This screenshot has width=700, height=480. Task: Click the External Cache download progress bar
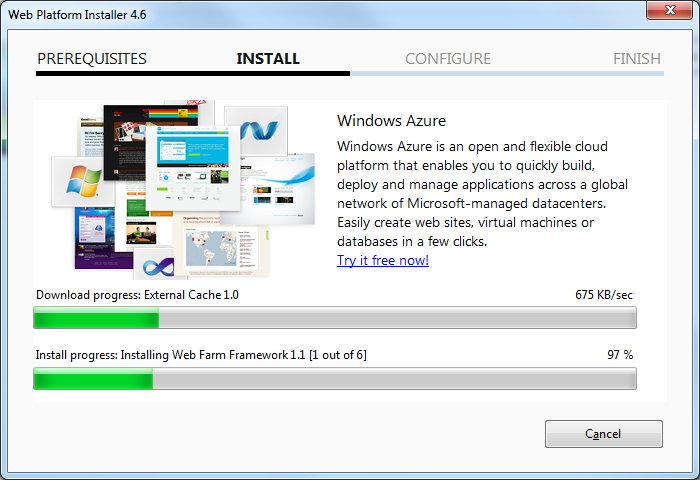pyautogui.click(x=335, y=317)
